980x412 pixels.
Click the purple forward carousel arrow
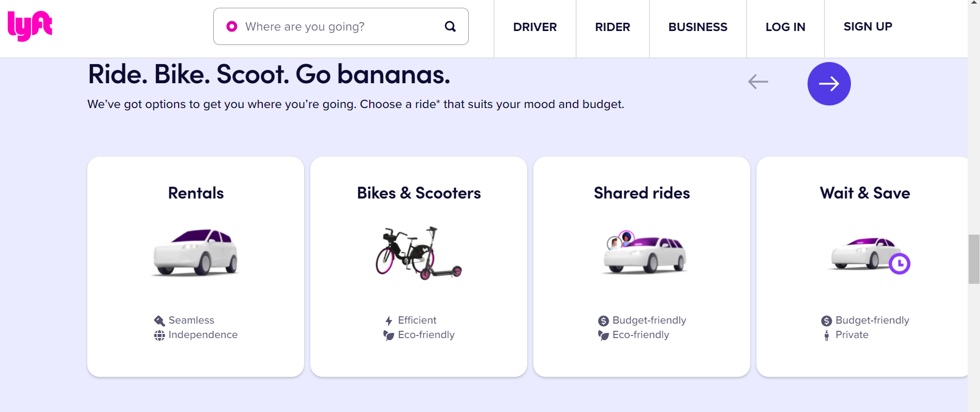click(x=829, y=83)
